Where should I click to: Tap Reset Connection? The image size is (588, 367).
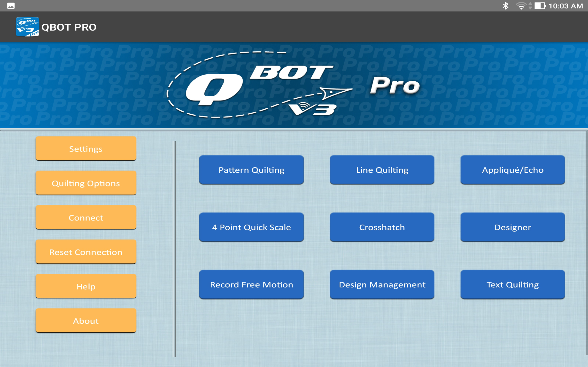[x=86, y=252]
